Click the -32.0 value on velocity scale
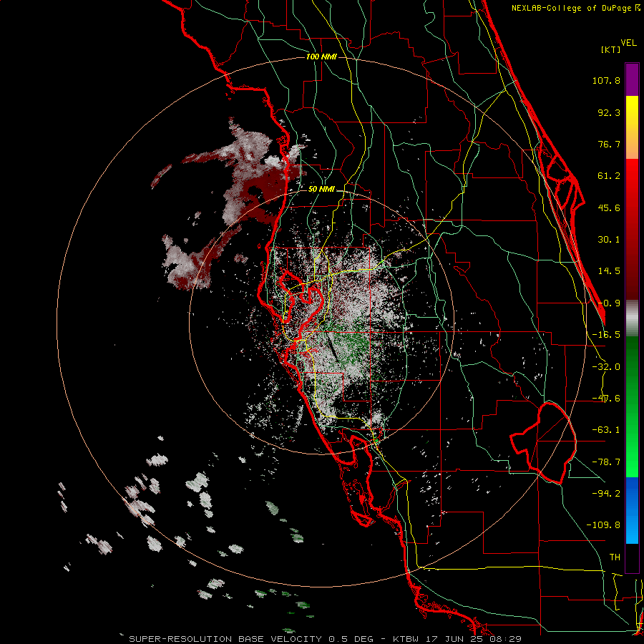Screen dimensions: 644x644 coord(606,367)
